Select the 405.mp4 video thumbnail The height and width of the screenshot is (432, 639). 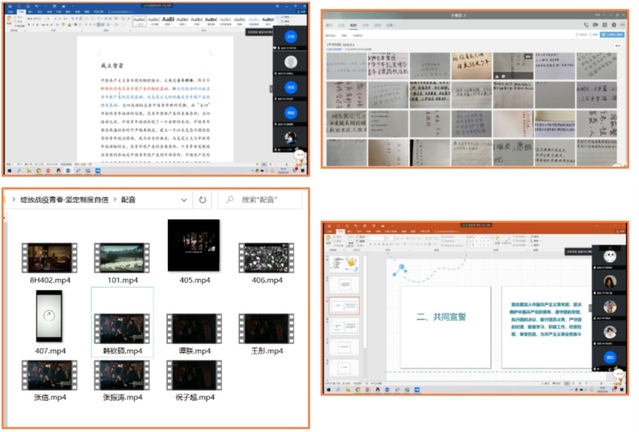click(190, 247)
